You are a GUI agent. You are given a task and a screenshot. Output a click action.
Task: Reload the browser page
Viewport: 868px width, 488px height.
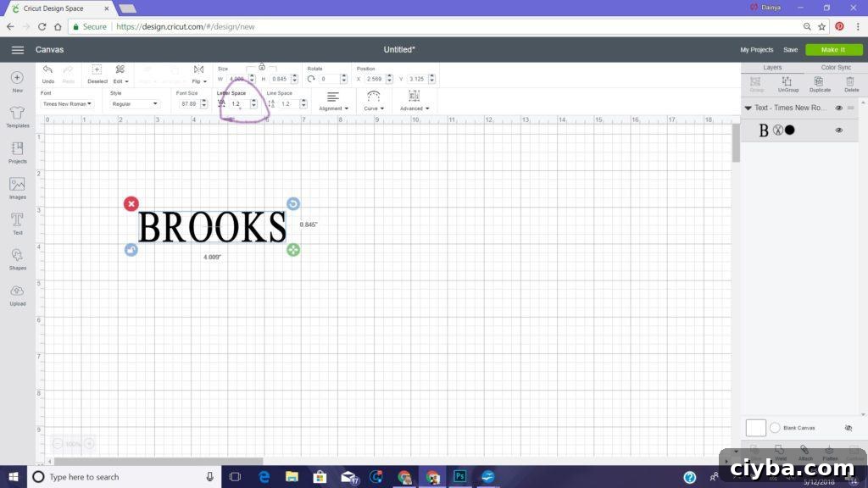point(42,26)
